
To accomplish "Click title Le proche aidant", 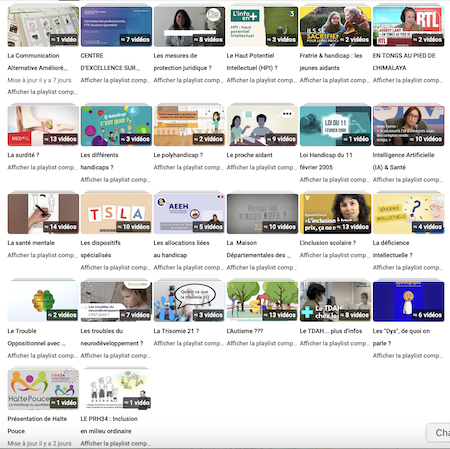I will (249, 155).
